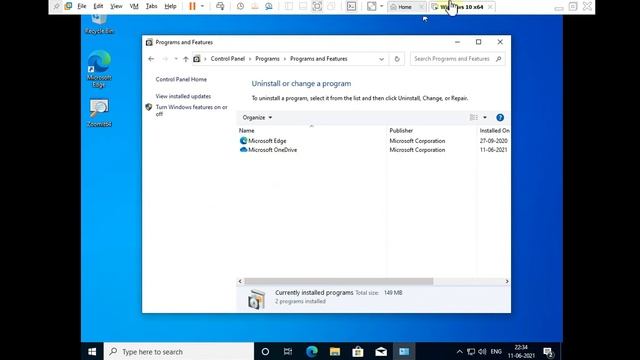Click the blue help question mark icon
This screenshot has height=360, width=640.
click(x=500, y=118)
